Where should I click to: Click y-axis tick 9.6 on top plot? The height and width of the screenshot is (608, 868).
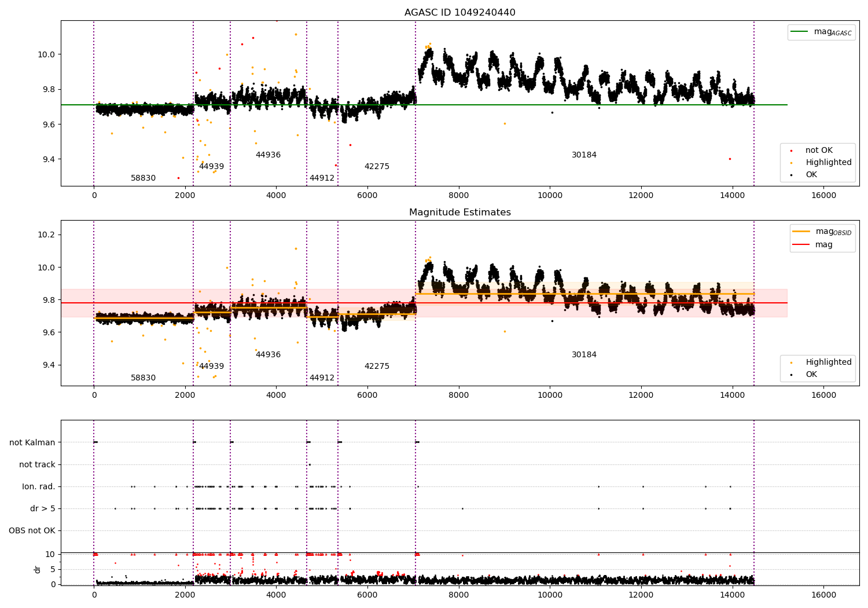pyautogui.click(x=49, y=125)
